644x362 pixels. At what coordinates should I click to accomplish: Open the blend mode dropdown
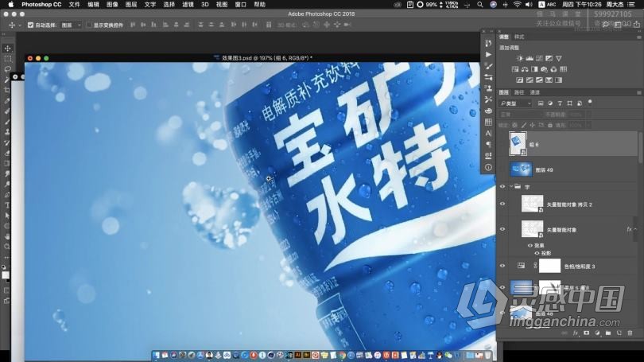(521, 115)
